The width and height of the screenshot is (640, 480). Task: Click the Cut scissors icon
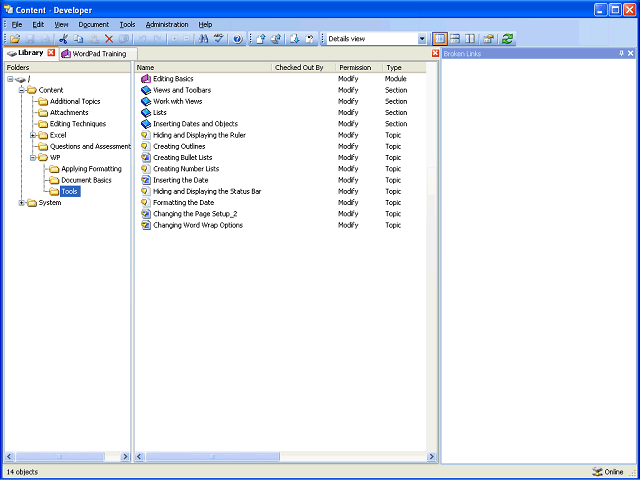(63, 39)
